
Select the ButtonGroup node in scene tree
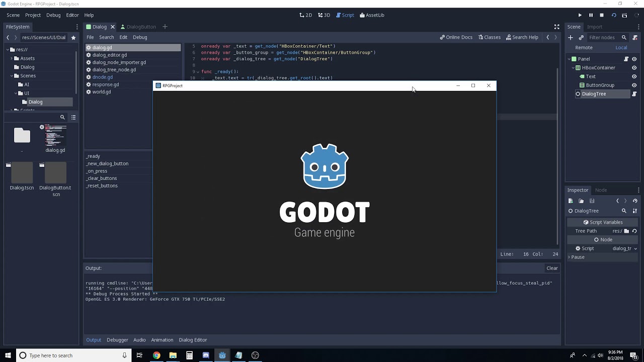600,85
